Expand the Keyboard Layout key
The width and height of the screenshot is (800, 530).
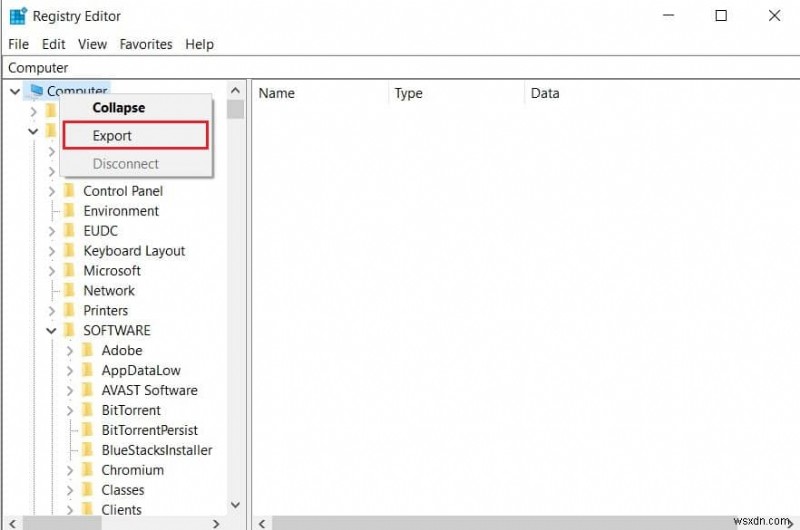tap(52, 250)
